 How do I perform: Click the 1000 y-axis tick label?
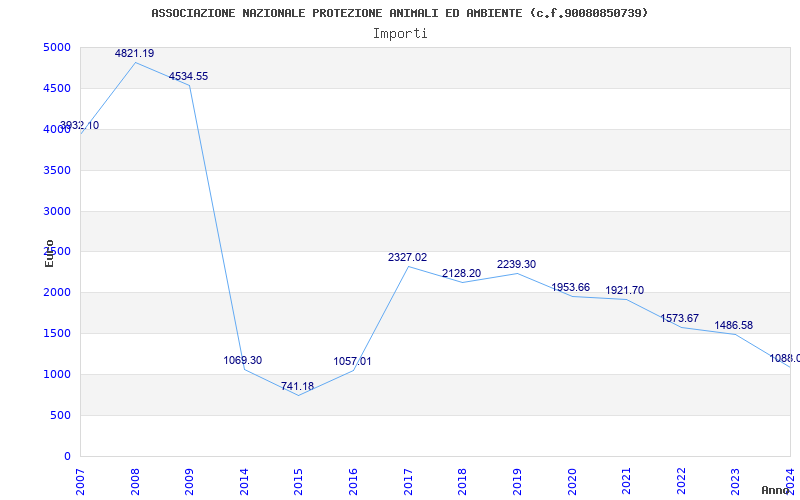point(57,374)
